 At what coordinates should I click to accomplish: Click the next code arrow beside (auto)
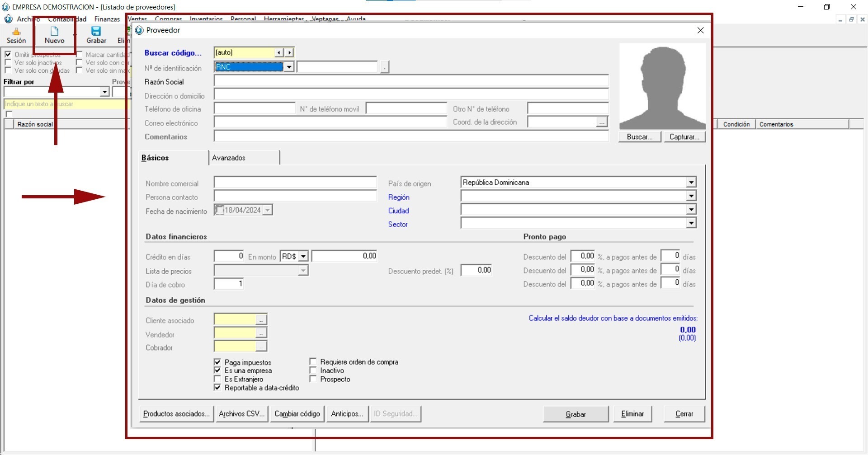(289, 53)
